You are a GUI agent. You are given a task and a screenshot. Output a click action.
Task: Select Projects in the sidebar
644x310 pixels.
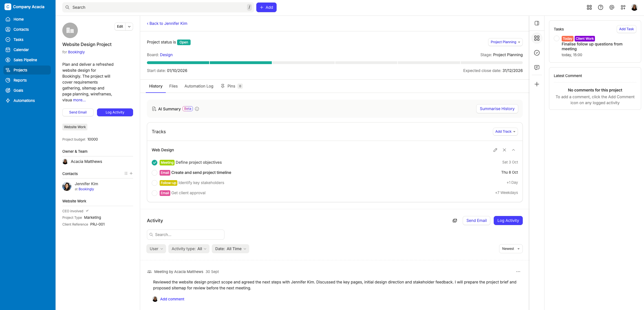pos(27,70)
